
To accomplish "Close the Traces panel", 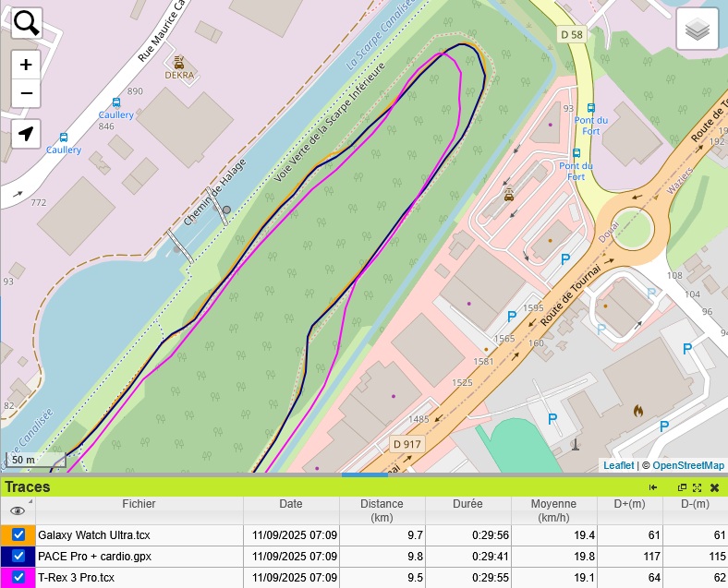I will (x=714, y=487).
